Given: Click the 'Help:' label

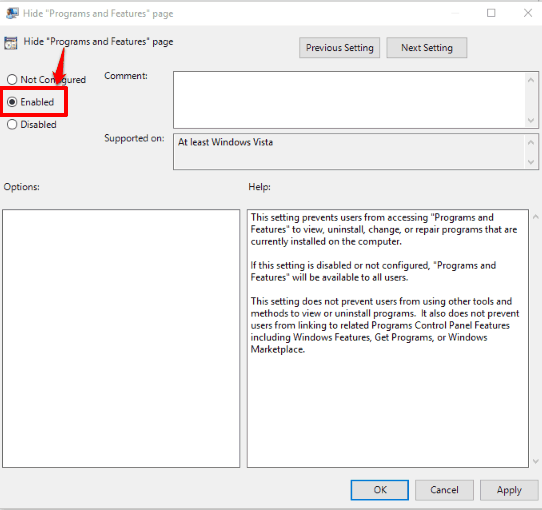Looking at the screenshot, I should 259,187.
